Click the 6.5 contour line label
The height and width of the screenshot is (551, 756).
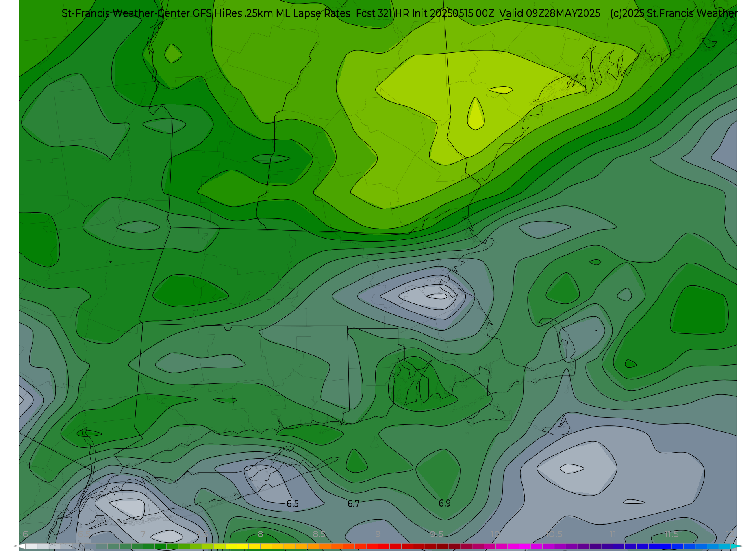click(x=293, y=504)
